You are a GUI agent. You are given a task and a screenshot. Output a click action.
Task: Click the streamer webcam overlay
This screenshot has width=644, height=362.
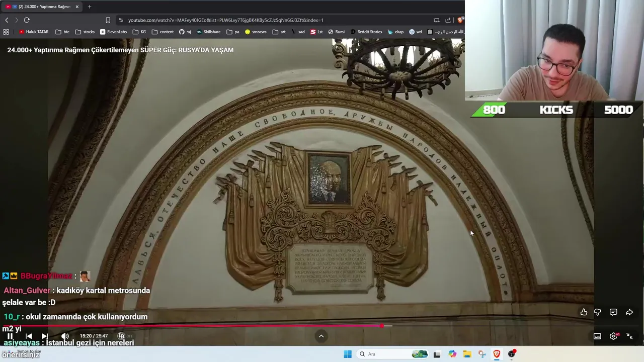(x=554, y=50)
